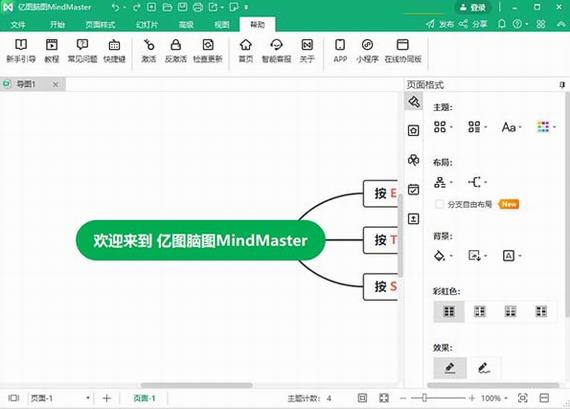The width and height of the screenshot is (570, 409).
Task: Open the 背景 watermark A dropdown
Action: (x=511, y=256)
